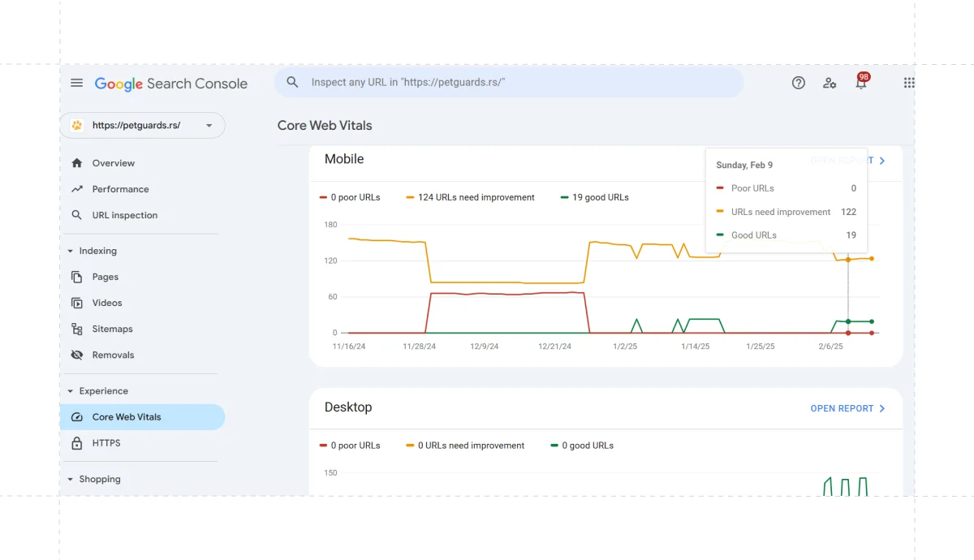Open Removals in sidebar
This screenshot has height=560, width=974.
113,355
